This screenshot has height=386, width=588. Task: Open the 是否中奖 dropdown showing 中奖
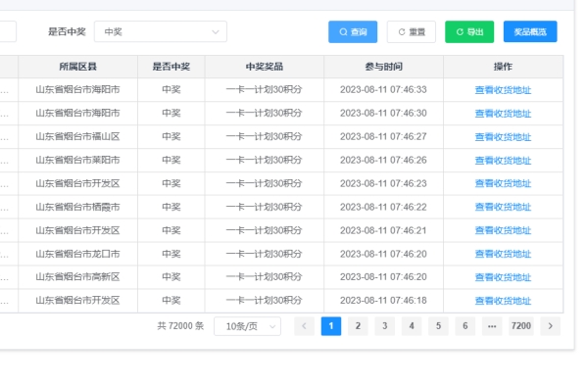click(x=161, y=32)
